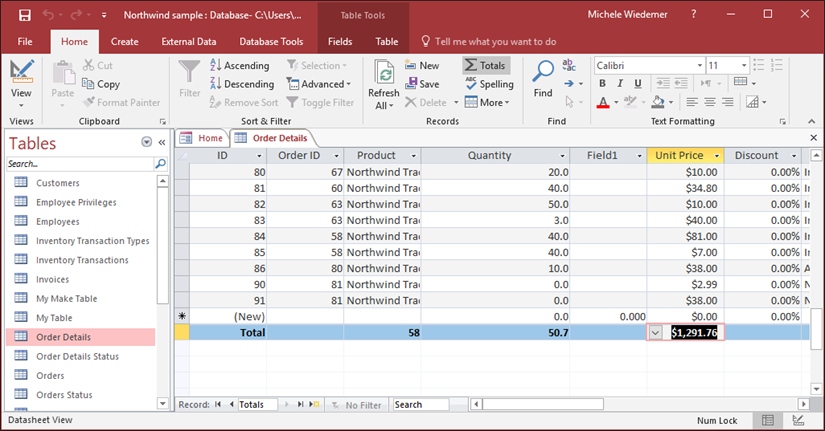Sort records Ascending
The image size is (825, 431).
(x=240, y=65)
